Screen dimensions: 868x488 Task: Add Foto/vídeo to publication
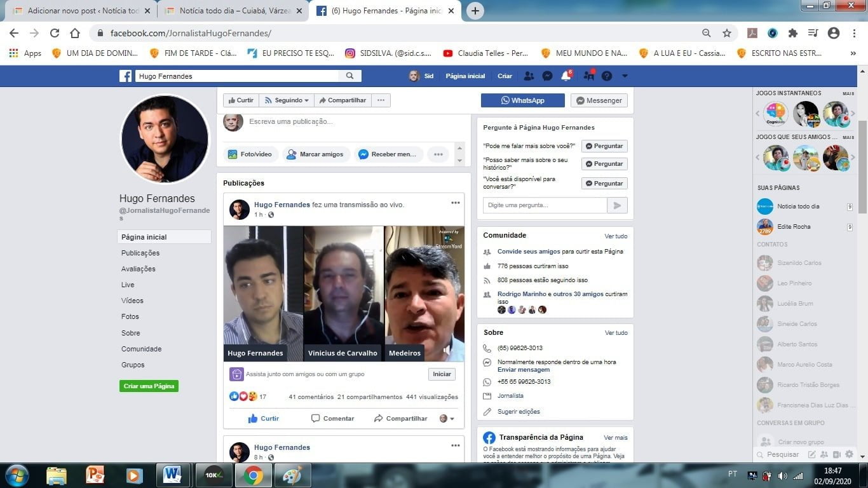click(250, 154)
